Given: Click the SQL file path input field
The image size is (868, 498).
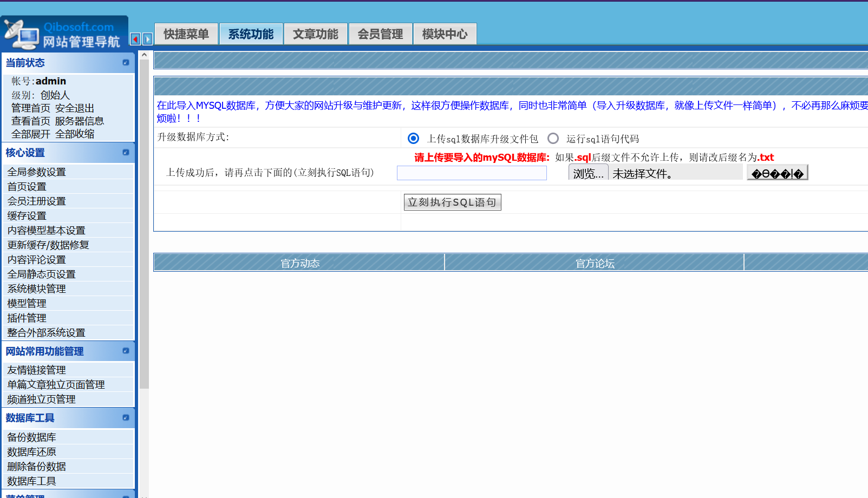Looking at the screenshot, I should 472,173.
